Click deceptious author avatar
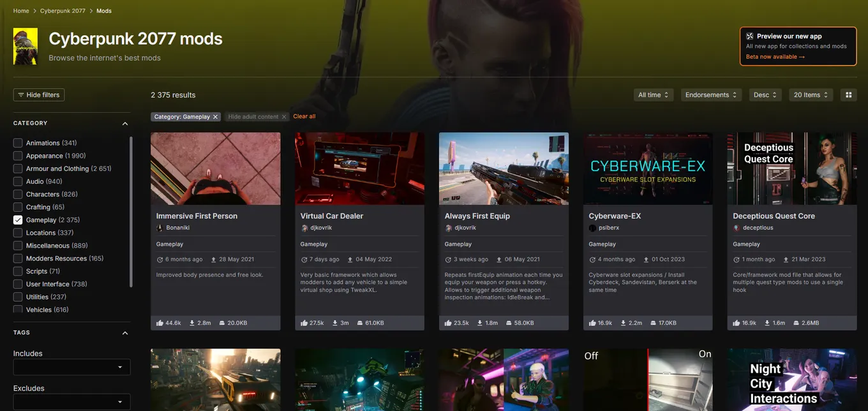Screen dimensions: 868x411 (737, 228)
